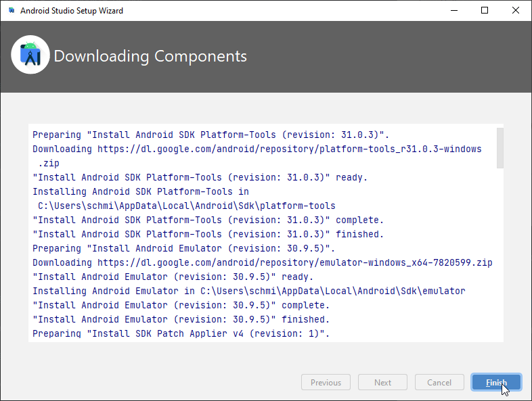Viewport: 532px width, 401px height.
Task: Click 'Preparing Install SDK Patch Applier v4' line
Action: click(181, 334)
